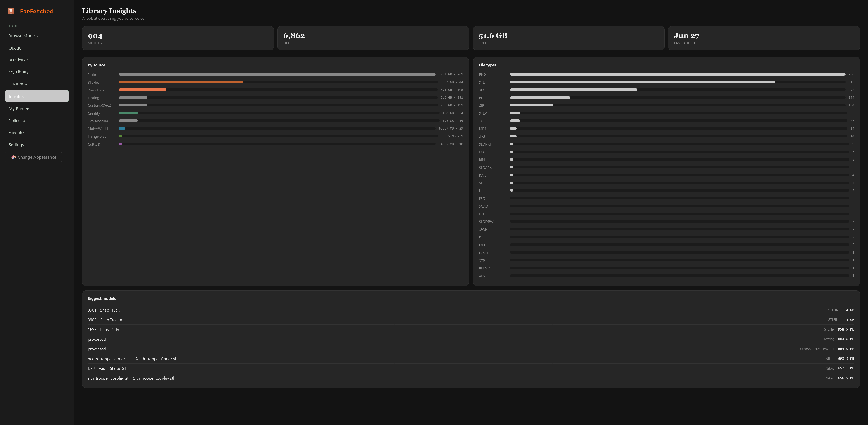Click the Nikko source bar
Image resolution: width=868 pixels, height=425 pixels.
pyautogui.click(x=277, y=74)
